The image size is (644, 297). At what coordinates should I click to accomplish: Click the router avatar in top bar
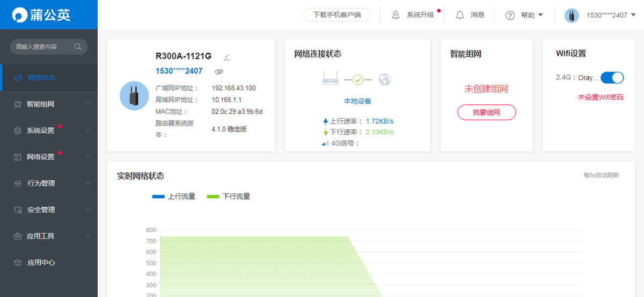pos(572,15)
